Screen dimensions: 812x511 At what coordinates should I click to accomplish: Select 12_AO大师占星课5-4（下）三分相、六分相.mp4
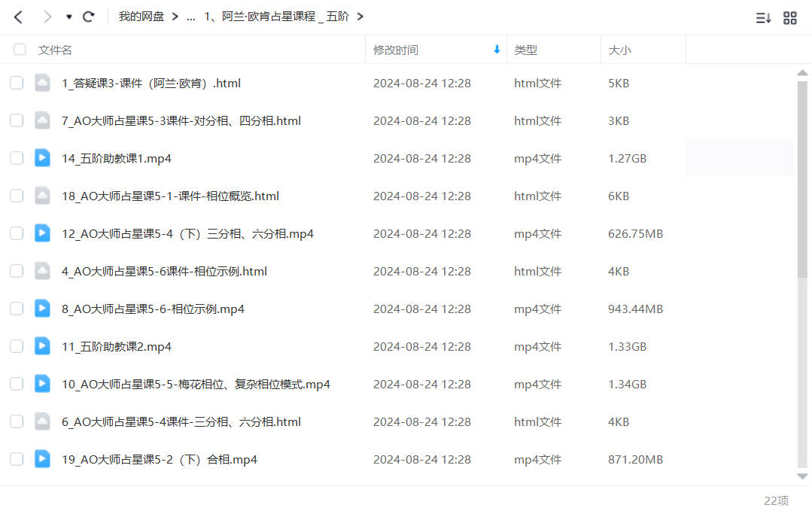(187, 234)
